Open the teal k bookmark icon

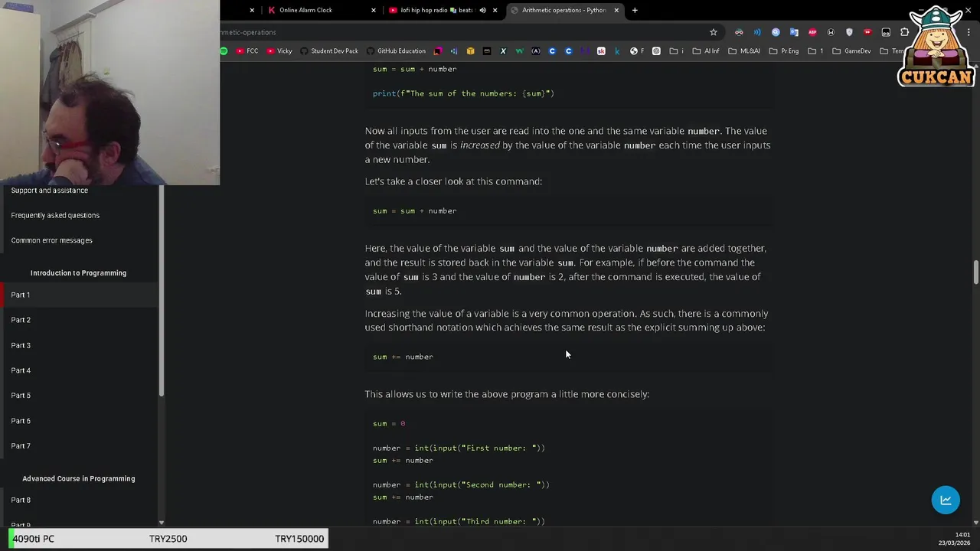pyautogui.click(x=617, y=51)
